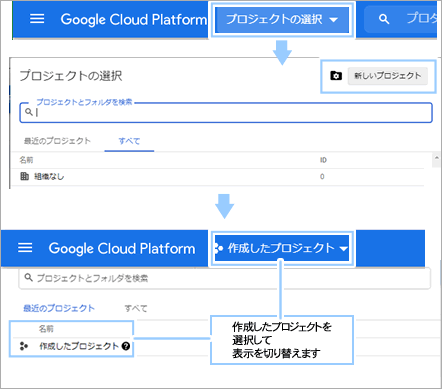Click the arrow next to プロジェクトの選択
Screen dimensions: 443x390
tap(333, 20)
